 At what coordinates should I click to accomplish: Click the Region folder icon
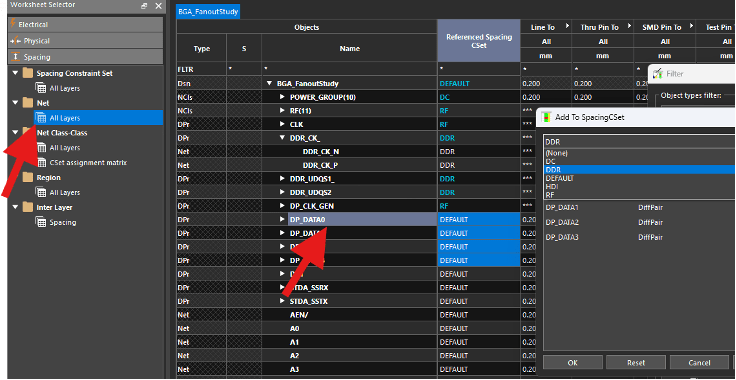tap(28, 177)
